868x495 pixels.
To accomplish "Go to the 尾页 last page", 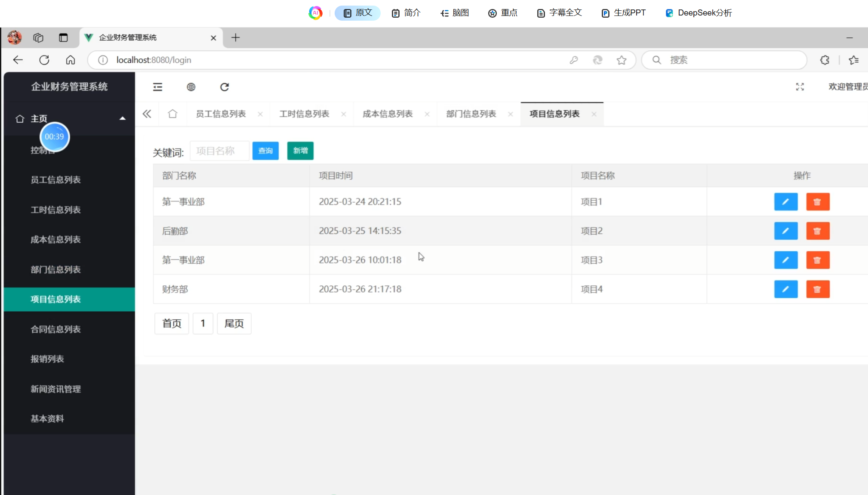I will click(x=234, y=323).
